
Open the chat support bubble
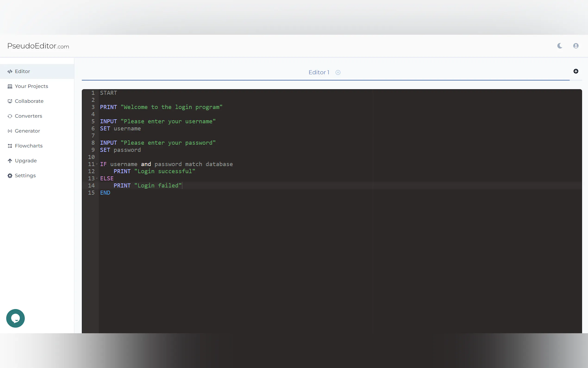click(15, 318)
